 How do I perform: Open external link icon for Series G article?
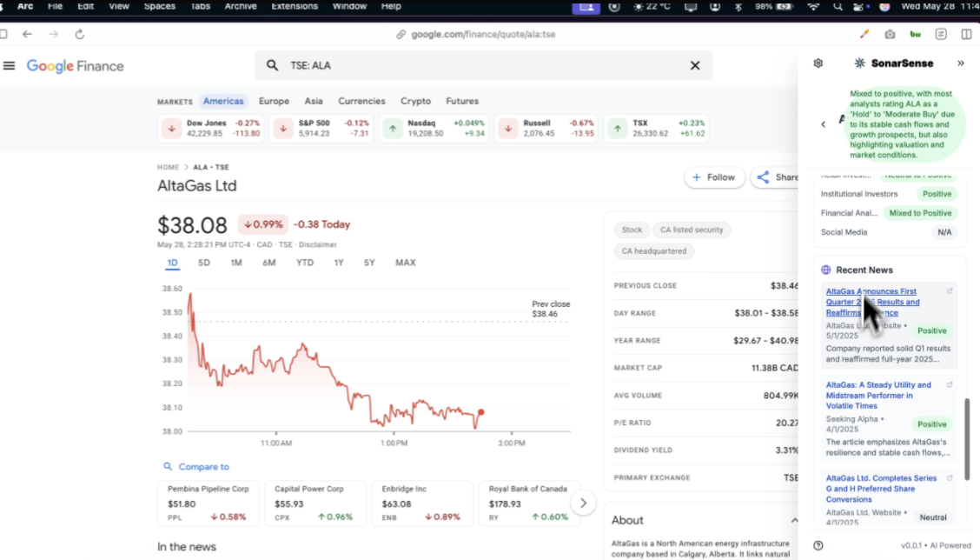pyautogui.click(x=950, y=478)
